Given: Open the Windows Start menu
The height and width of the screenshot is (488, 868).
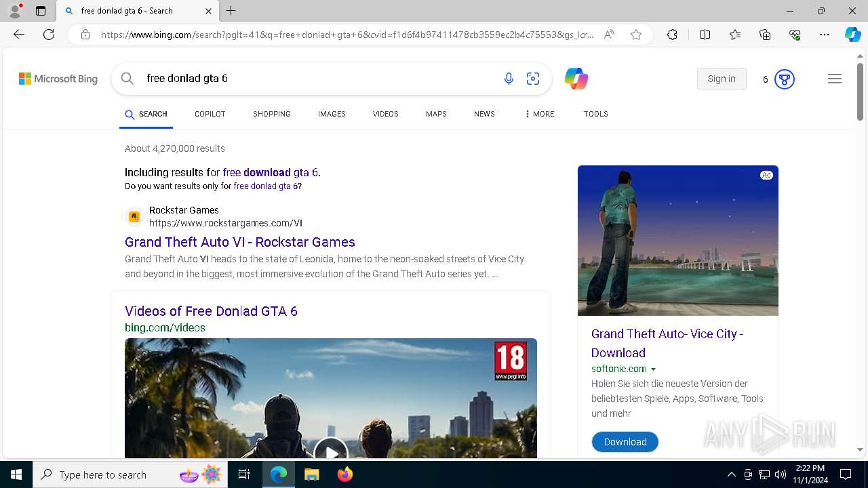Looking at the screenshot, I should tap(16, 474).
